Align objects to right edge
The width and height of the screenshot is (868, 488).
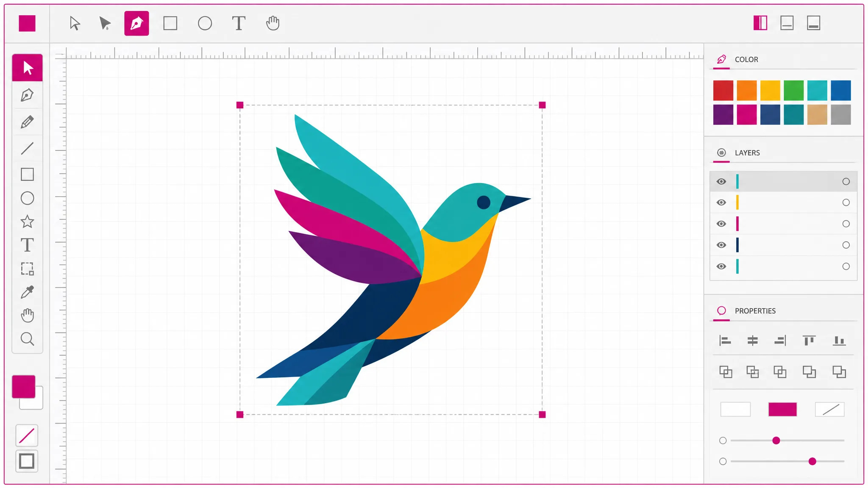click(x=780, y=341)
